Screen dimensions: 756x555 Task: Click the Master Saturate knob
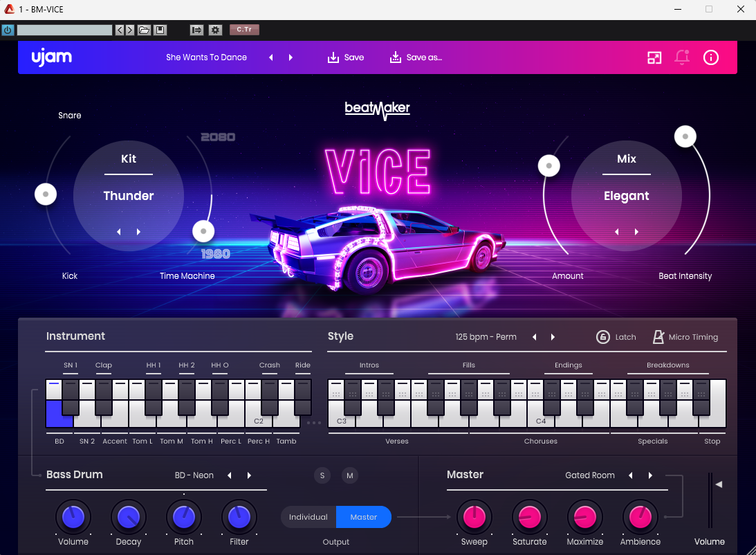pyautogui.click(x=529, y=517)
